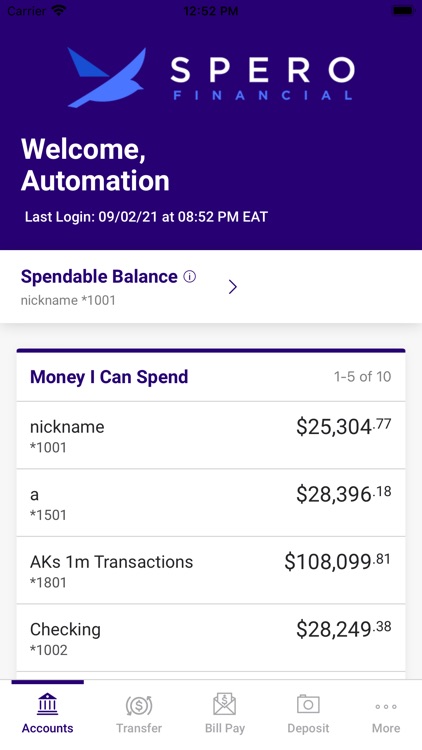The image size is (422, 750).
Task: Tap the Money I Can Spend header
Action: [109, 377]
